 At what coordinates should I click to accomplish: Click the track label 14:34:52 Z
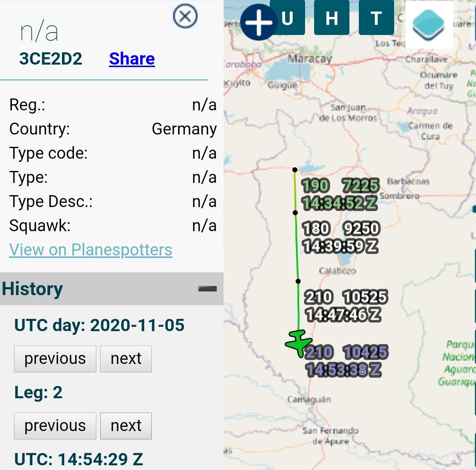(x=340, y=203)
